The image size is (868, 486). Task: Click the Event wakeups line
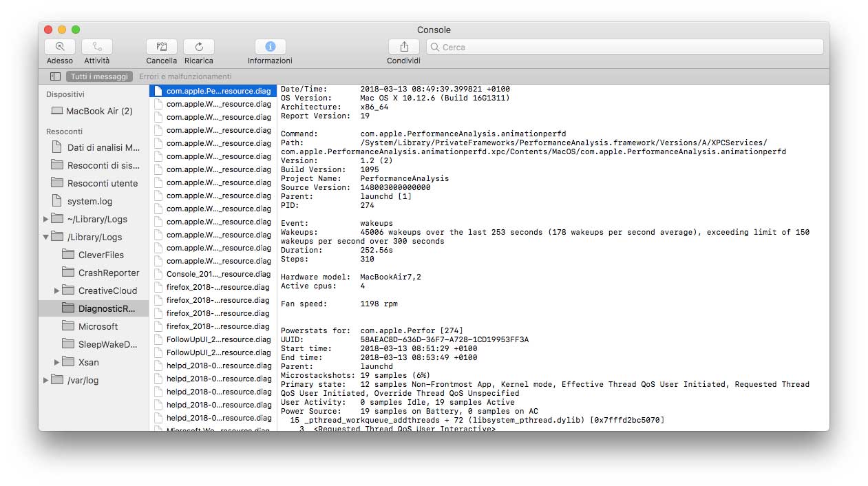[337, 223]
